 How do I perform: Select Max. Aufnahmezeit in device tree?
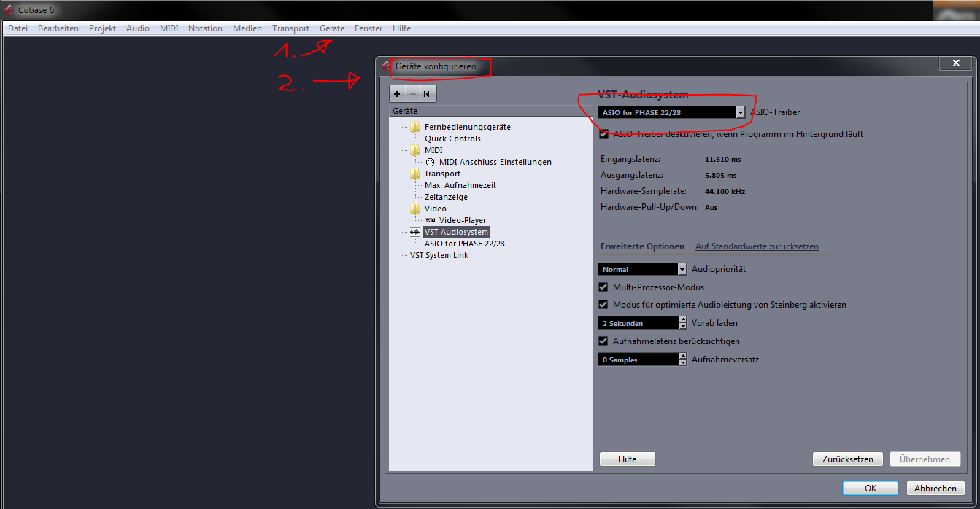460,185
